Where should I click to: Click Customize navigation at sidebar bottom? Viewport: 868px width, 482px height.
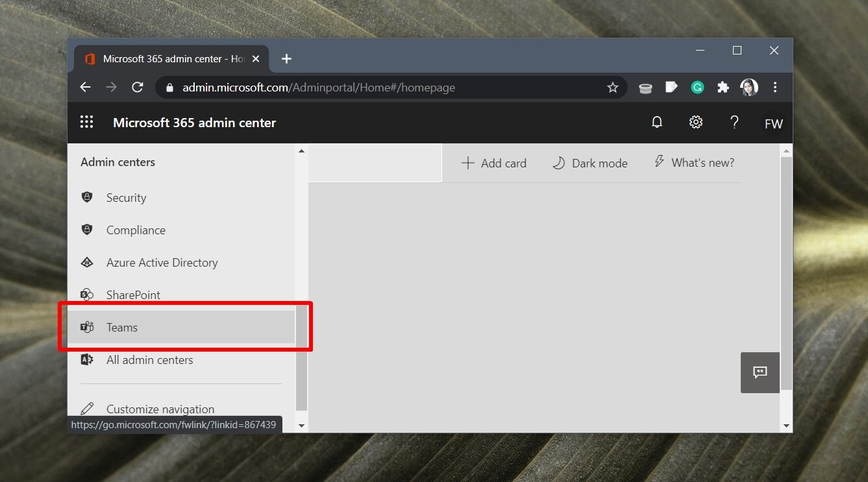point(160,409)
